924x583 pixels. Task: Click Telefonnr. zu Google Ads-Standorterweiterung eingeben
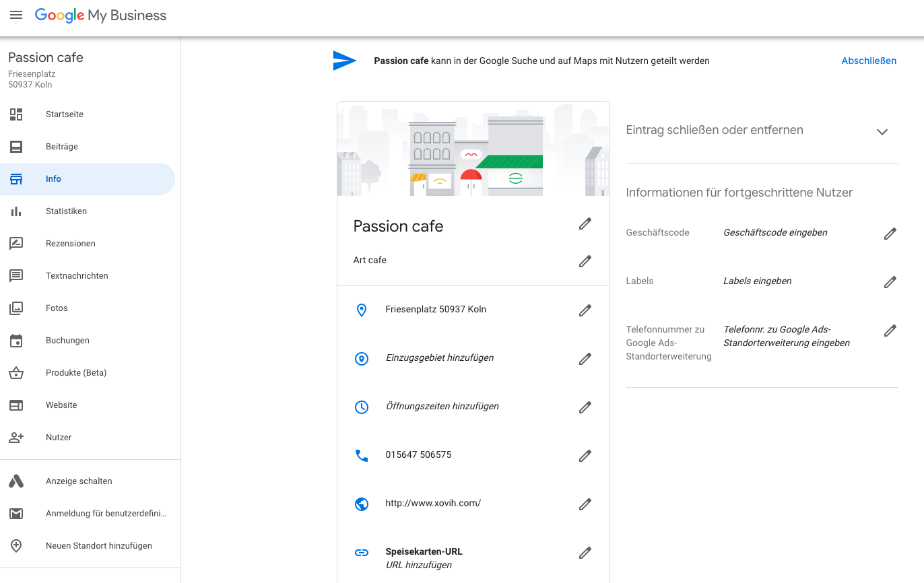click(x=787, y=337)
